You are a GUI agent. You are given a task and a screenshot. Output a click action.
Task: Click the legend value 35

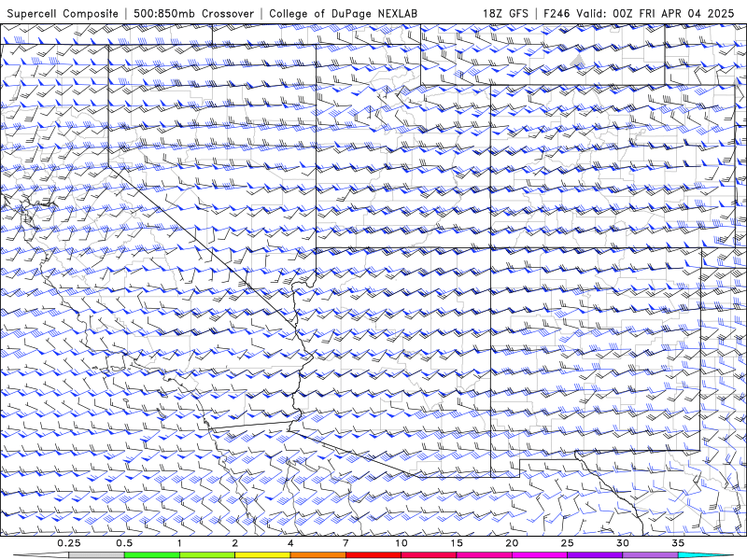(678, 543)
